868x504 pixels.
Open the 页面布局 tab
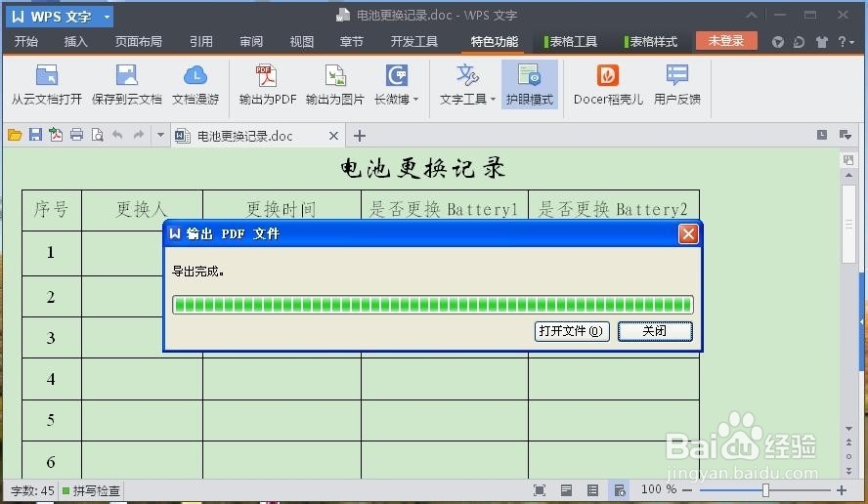click(x=139, y=41)
